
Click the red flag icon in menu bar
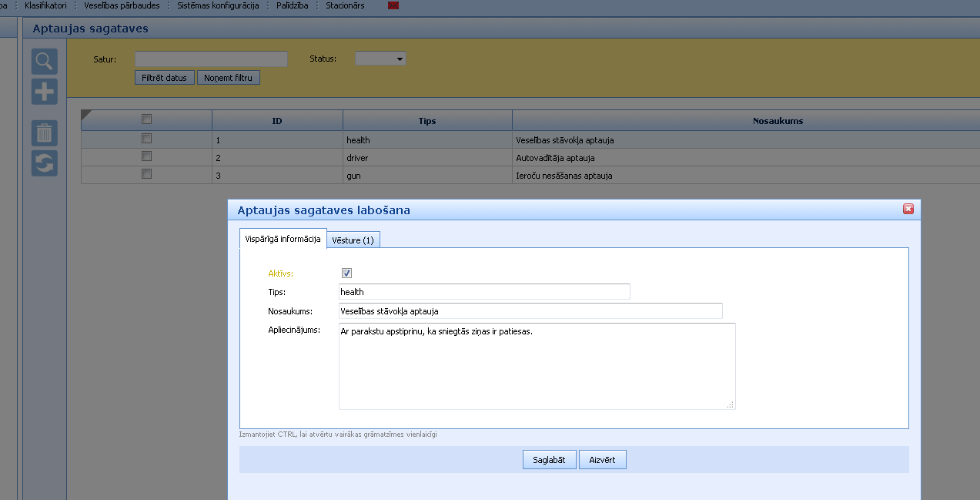pyautogui.click(x=393, y=5)
